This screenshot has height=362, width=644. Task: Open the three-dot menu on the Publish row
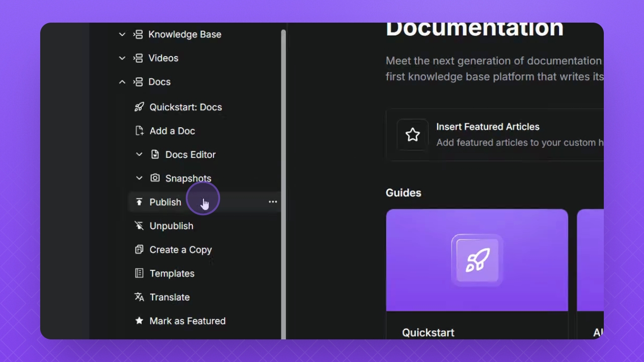tap(273, 202)
